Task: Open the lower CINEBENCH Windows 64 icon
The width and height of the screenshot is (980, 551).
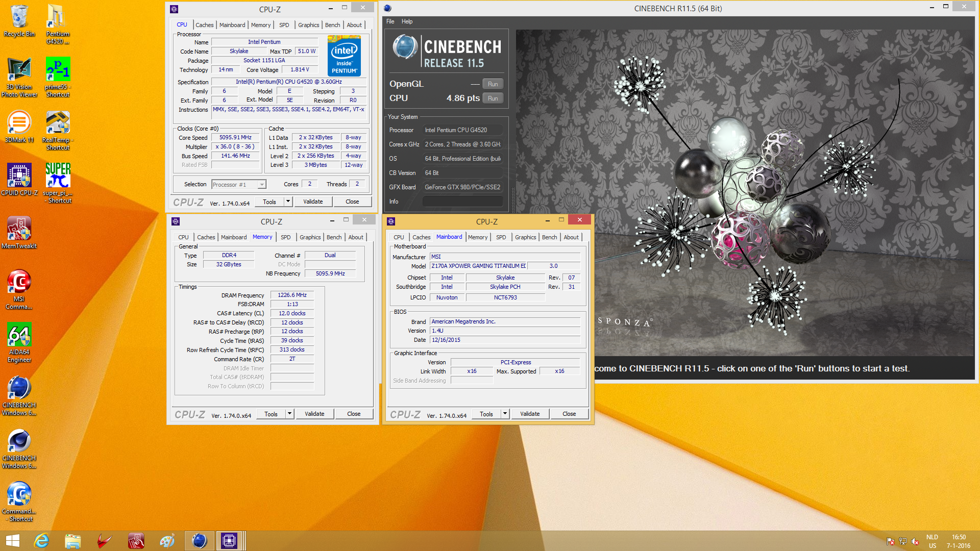Action: coord(19,448)
